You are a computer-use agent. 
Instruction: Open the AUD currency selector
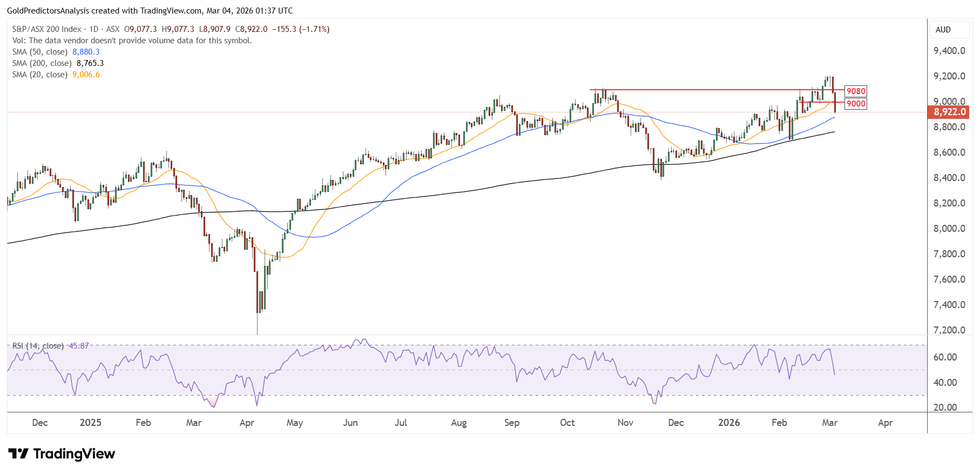coord(949,30)
